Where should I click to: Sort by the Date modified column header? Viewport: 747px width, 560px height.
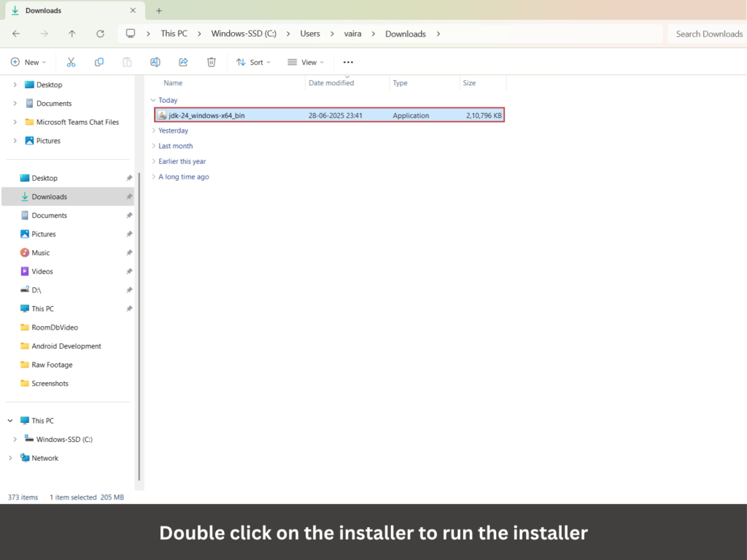coord(331,83)
